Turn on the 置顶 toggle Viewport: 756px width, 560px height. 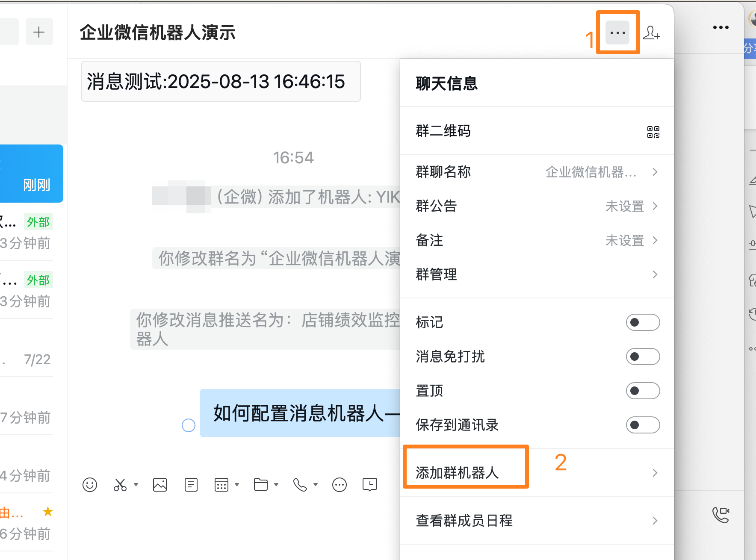click(x=643, y=391)
